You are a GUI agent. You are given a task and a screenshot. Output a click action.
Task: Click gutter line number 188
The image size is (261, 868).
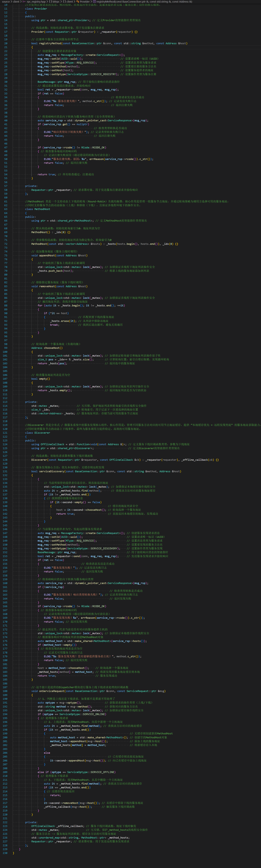tap(5, 691)
